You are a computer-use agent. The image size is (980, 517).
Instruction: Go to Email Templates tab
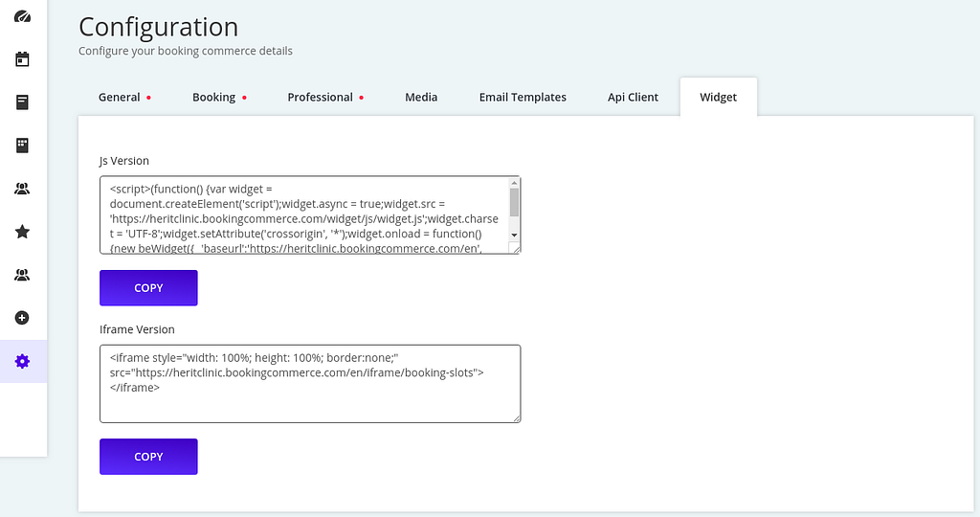tap(523, 97)
